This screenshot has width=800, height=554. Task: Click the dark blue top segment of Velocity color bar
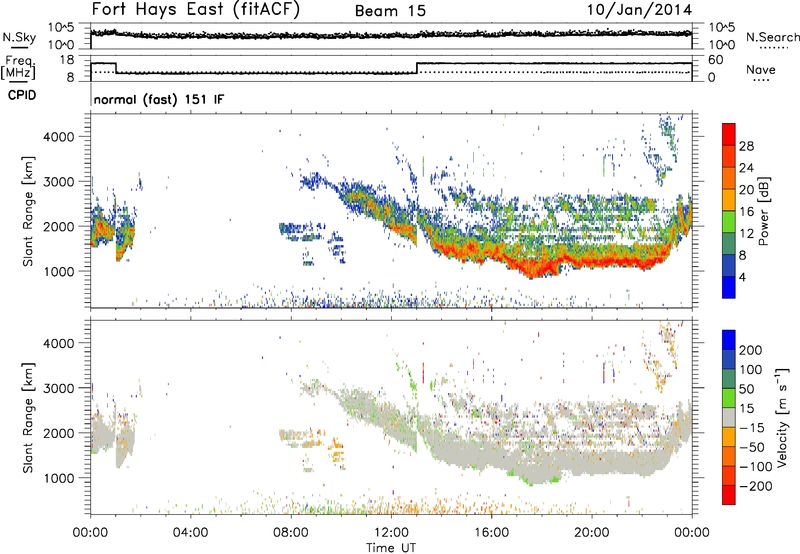tap(729, 340)
